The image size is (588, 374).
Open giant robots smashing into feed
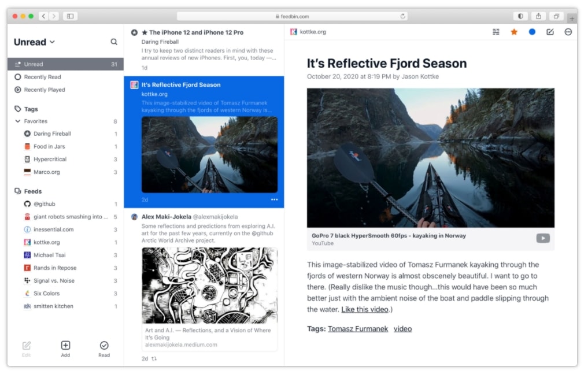tap(66, 216)
